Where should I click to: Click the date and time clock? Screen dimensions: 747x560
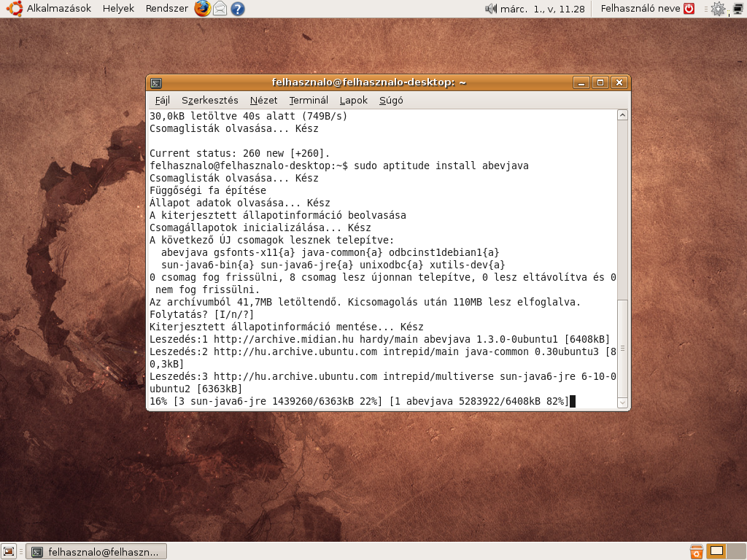(x=542, y=9)
